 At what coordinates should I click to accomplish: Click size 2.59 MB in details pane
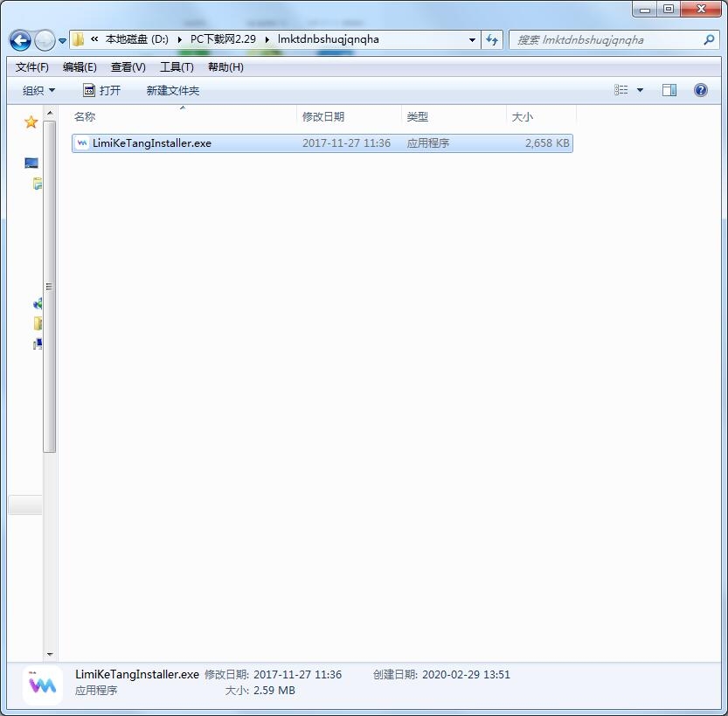point(274,691)
